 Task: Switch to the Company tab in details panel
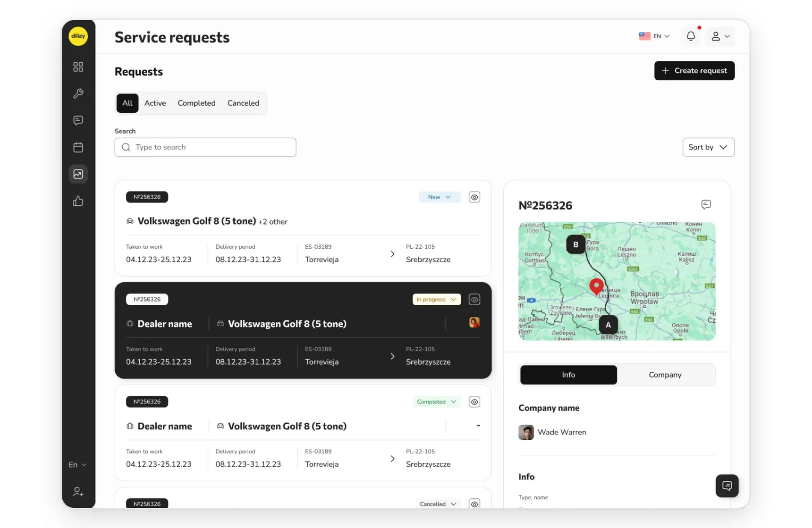[x=665, y=375]
